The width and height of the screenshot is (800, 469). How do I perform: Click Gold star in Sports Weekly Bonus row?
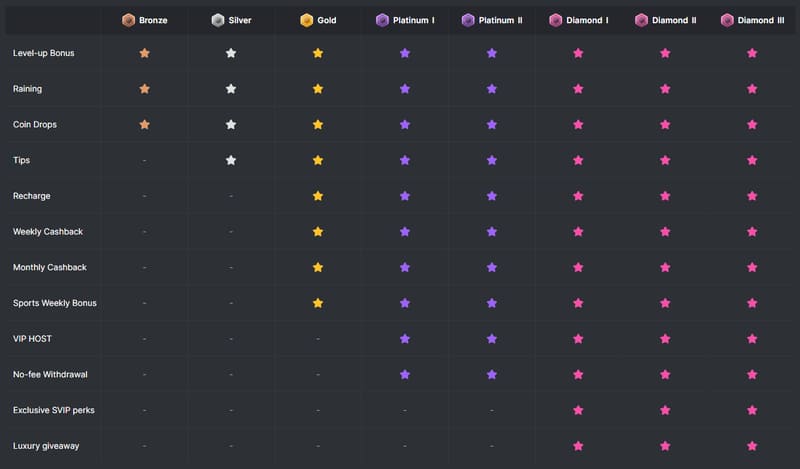[x=318, y=303]
